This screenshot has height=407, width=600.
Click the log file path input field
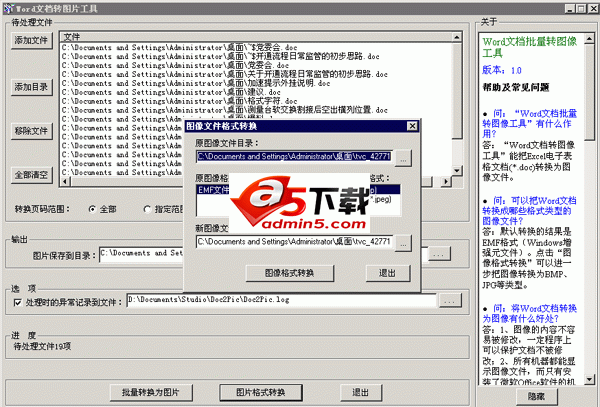coord(281,300)
